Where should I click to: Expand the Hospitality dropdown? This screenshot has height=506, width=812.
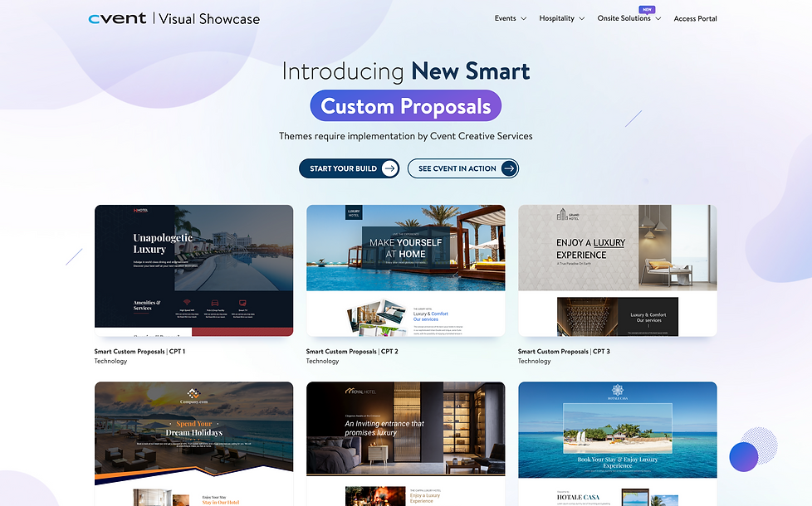coord(561,18)
